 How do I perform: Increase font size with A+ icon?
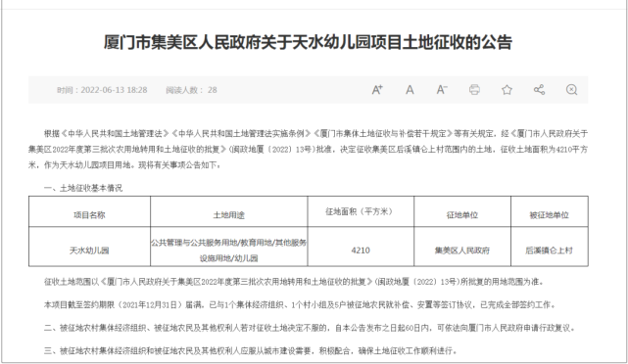[377, 90]
